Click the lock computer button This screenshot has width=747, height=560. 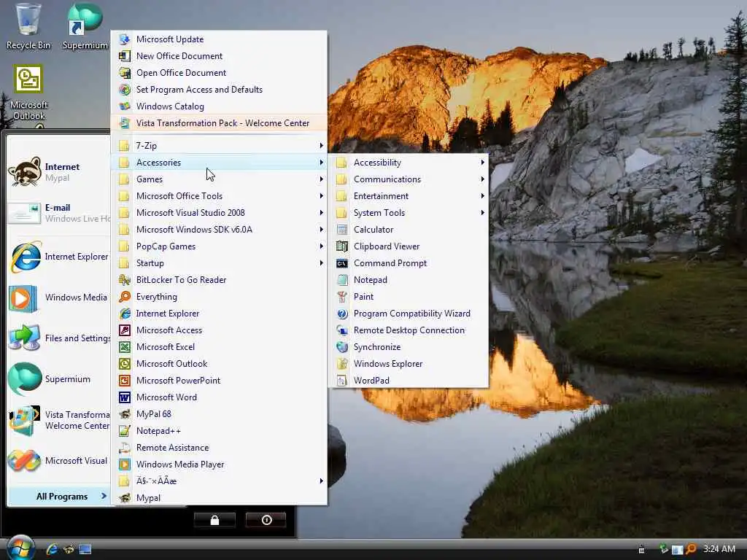coord(214,520)
